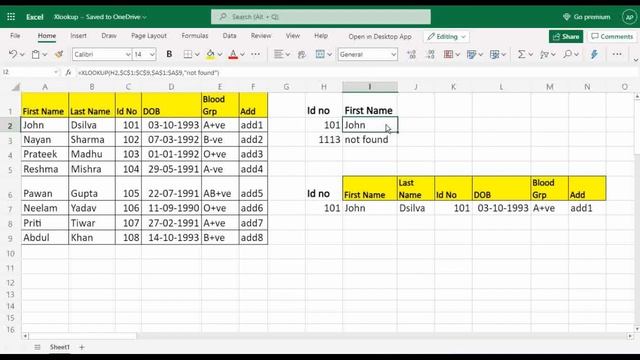The width and height of the screenshot is (640, 360).
Task: Increase decimal places
Action: tap(411, 54)
